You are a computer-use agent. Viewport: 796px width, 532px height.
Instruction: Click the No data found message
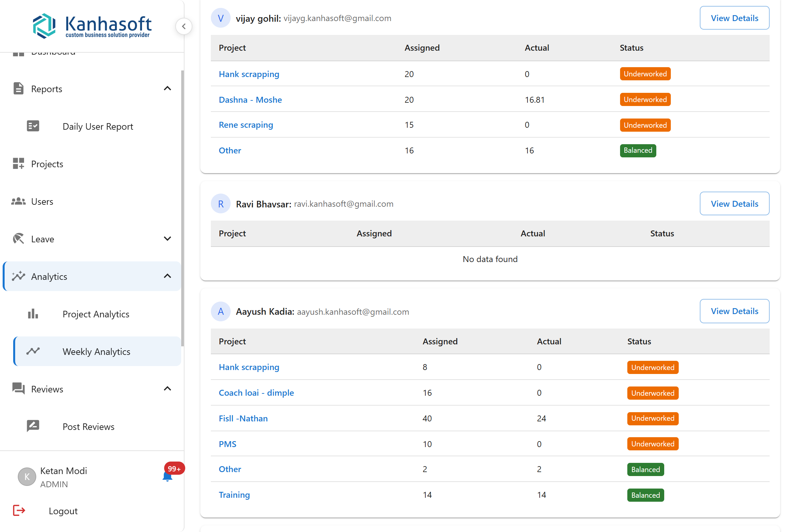pos(490,259)
